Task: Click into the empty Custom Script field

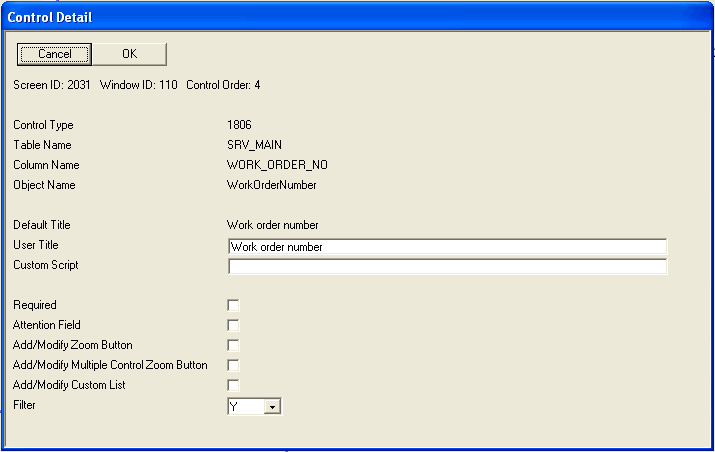Action: click(447, 267)
